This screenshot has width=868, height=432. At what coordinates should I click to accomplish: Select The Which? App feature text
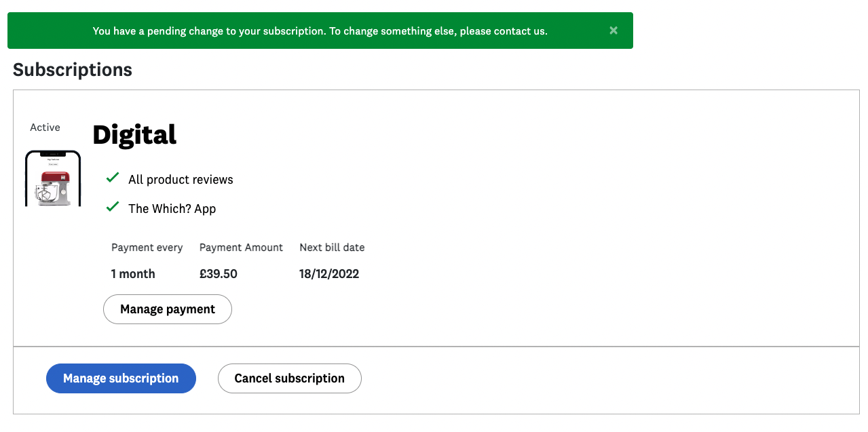(172, 208)
